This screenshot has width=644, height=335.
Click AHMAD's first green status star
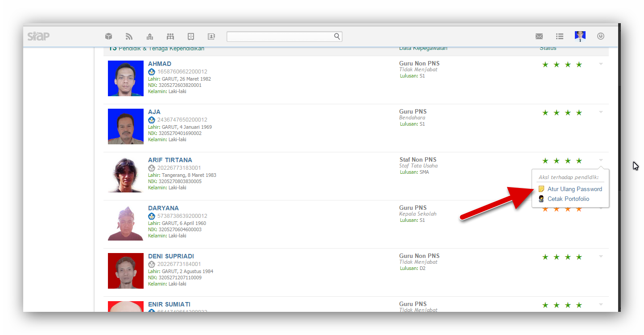pos(545,65)
